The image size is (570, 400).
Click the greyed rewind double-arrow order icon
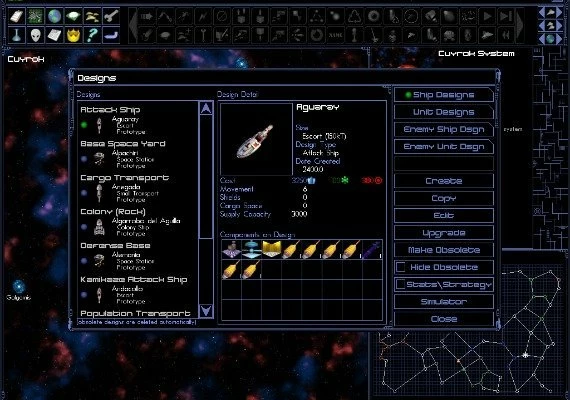point(505,35)
